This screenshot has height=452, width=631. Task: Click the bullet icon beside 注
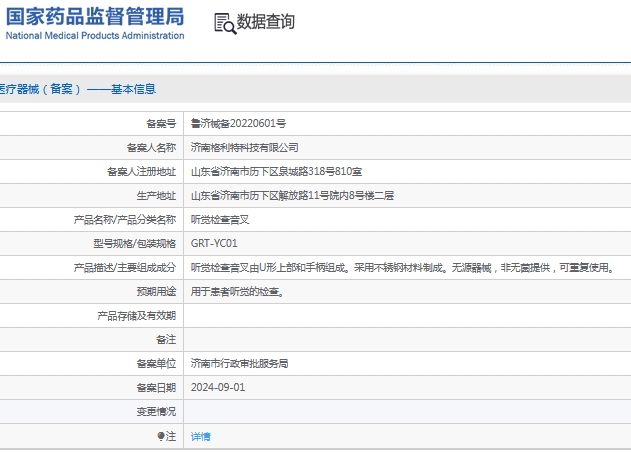tap(161, 436)
